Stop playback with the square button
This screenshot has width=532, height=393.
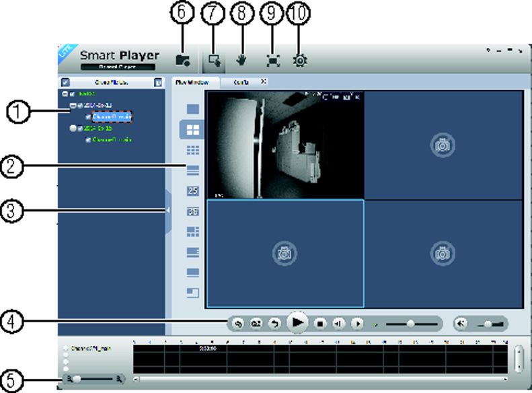tap(320, 324)
